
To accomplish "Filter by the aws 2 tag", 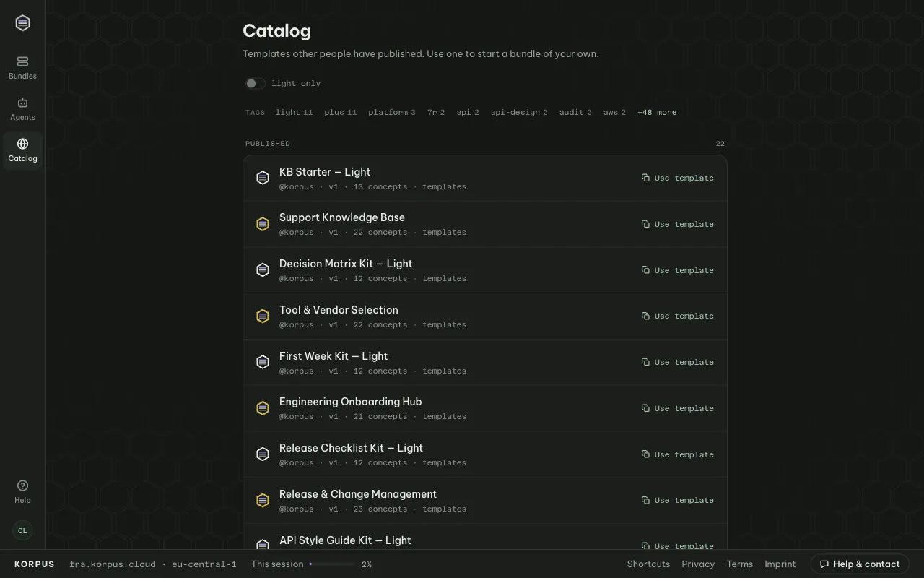I will tap(614, 113).
